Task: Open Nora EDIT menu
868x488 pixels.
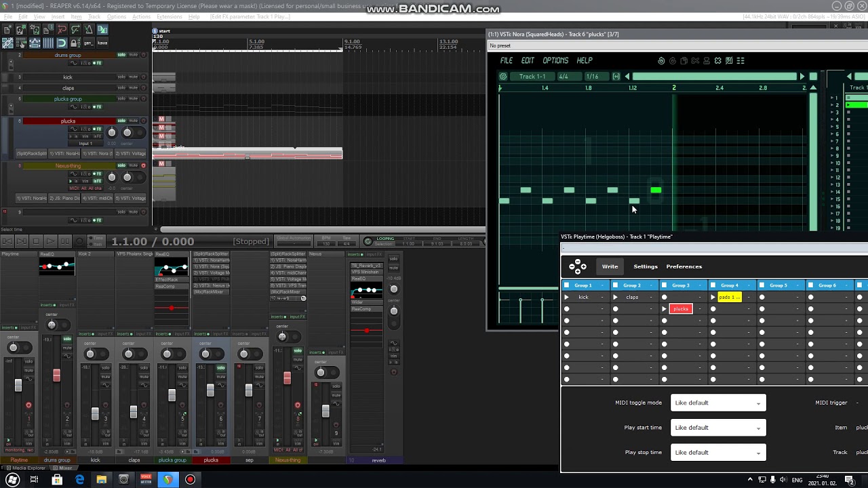Action: (528, 61)
